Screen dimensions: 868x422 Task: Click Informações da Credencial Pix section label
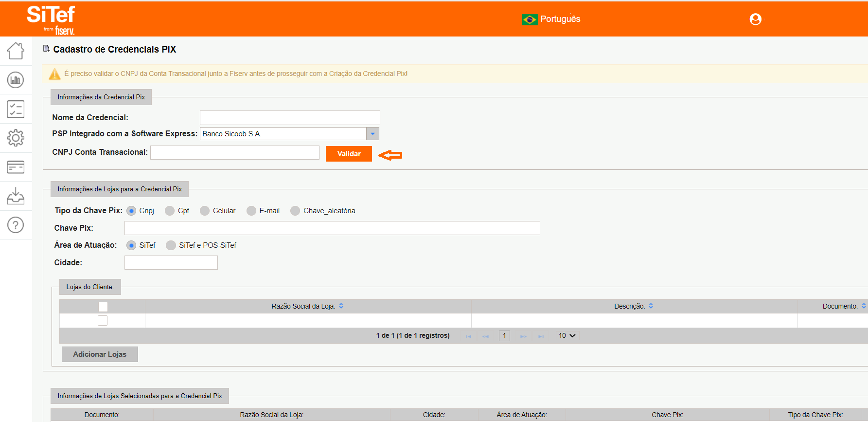(x=101, y=97)
